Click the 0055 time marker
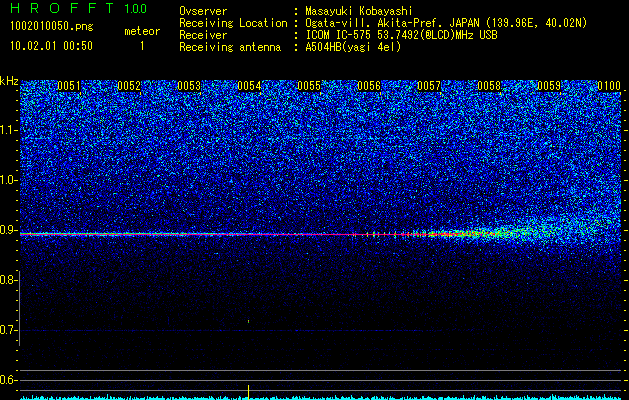Image resolution: width=629 pixels, height=400 pixels. [309, 86]
